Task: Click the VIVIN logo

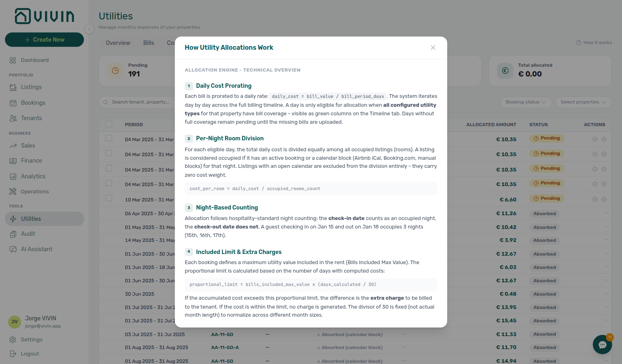Action: tap(45, 16)
